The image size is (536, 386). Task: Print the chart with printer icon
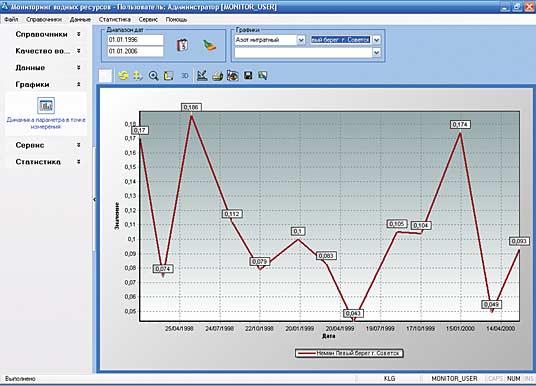(217, 76)
